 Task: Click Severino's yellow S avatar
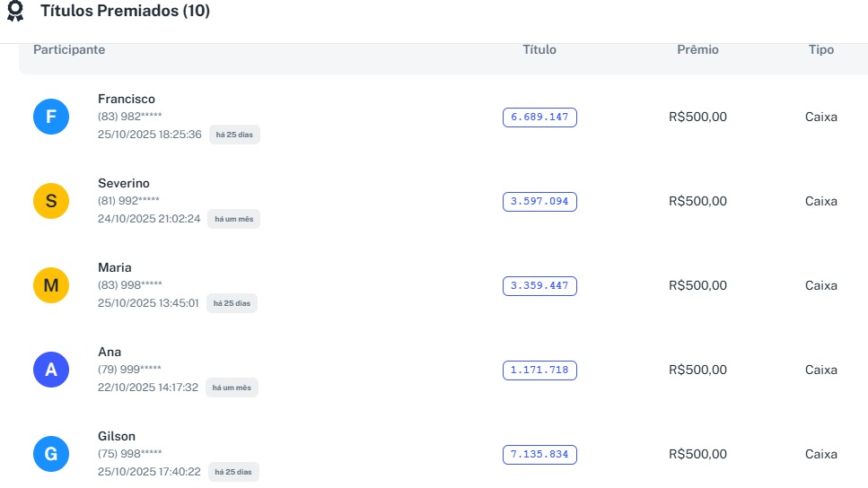point(51,201)
